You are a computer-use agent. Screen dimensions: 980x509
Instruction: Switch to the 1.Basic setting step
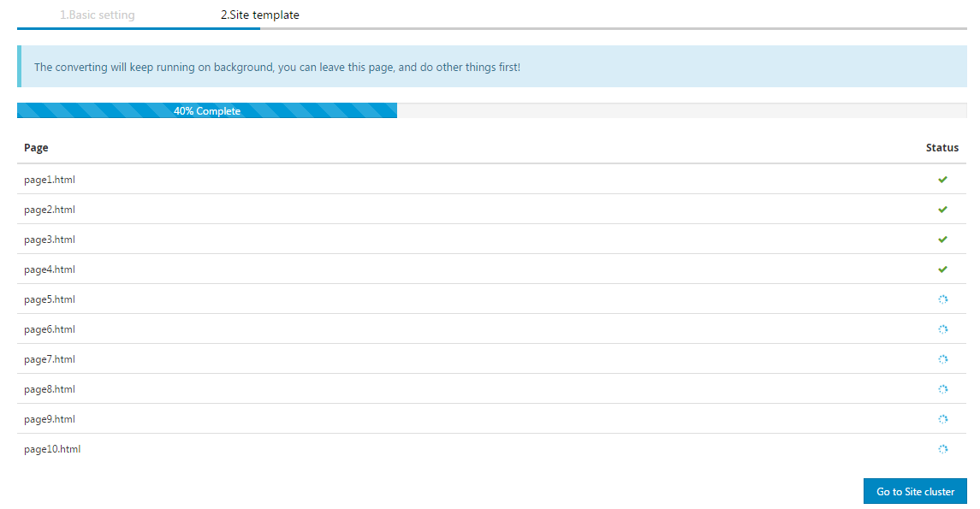[98, 15]
